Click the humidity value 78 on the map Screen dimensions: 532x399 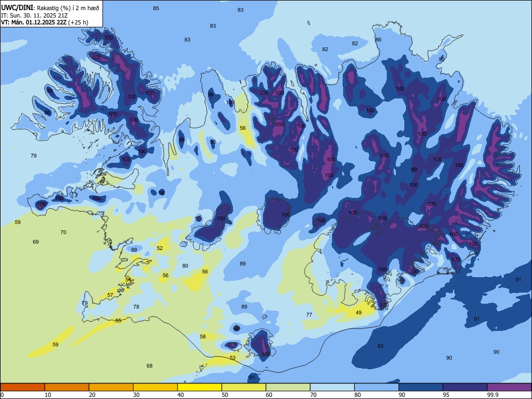tap(136, 306)
